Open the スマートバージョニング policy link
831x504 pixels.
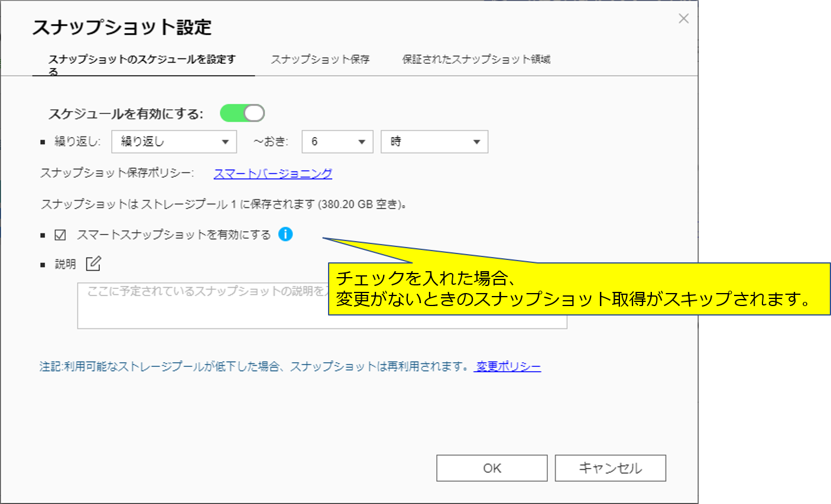point(272,173)
